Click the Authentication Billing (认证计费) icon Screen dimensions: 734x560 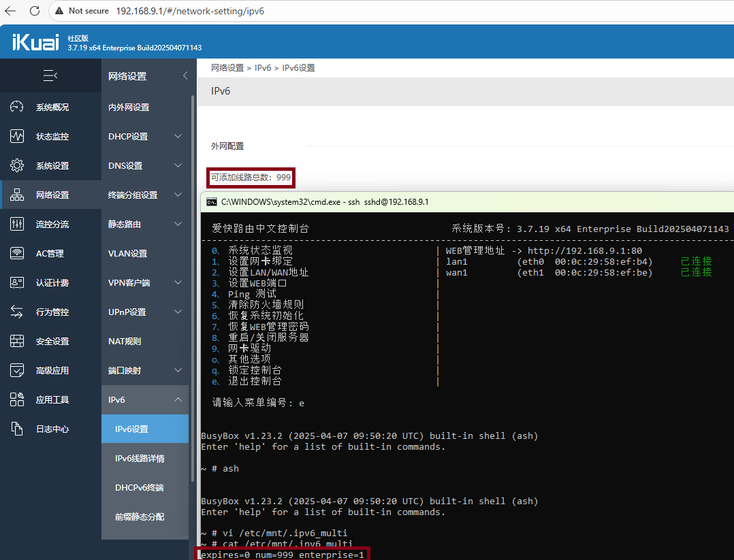coord(17,282)
